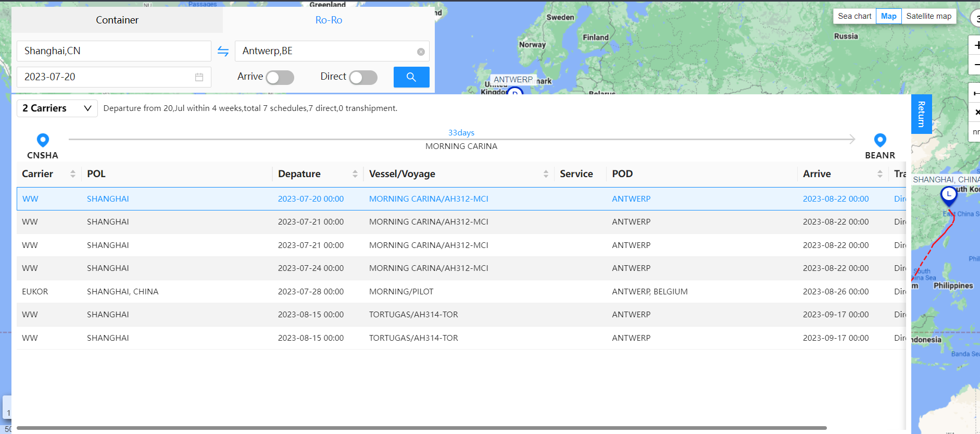The width and height of the screenshot is (980, 434).
Task: Click the Shanghai L marker on map
Action: pyautogui.click(x=949, y=195)
